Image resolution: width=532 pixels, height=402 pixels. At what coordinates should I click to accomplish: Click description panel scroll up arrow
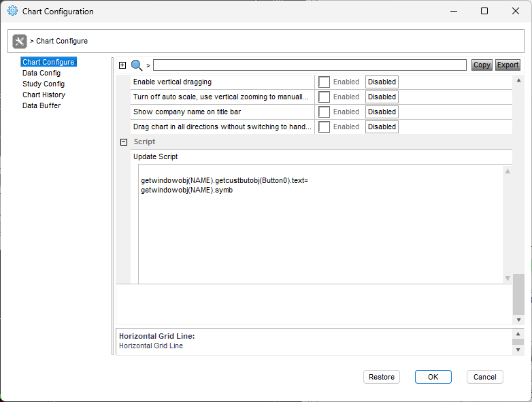tap(518, 334)
